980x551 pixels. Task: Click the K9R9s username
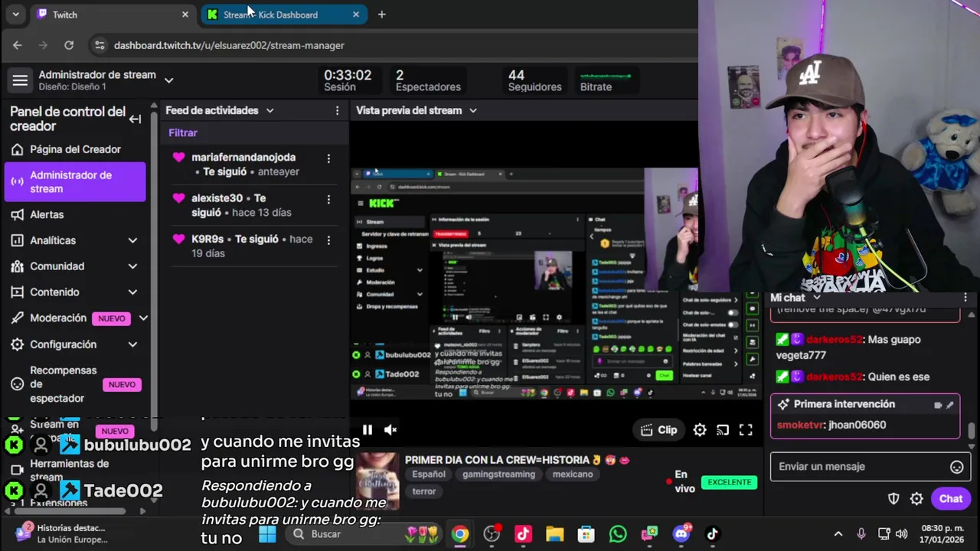(x=207, y=239)
